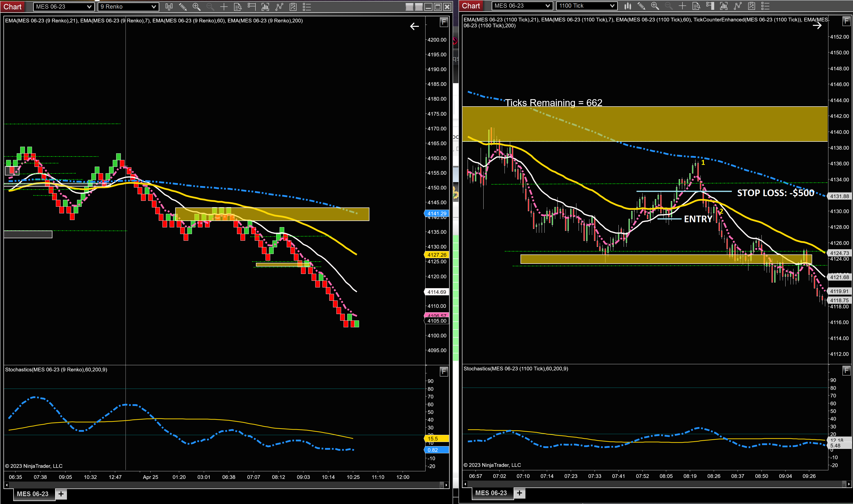Viewport: 853px width, 504px height.
Task: Select crosshair cursor in left Renko chart
Action: pyautogui.click(x=224, y=7)
